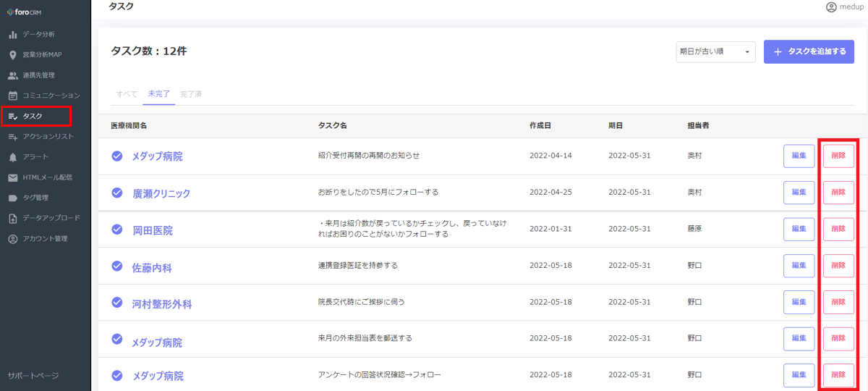Open the 佐藤内科 institution link

tap(152, 267)
